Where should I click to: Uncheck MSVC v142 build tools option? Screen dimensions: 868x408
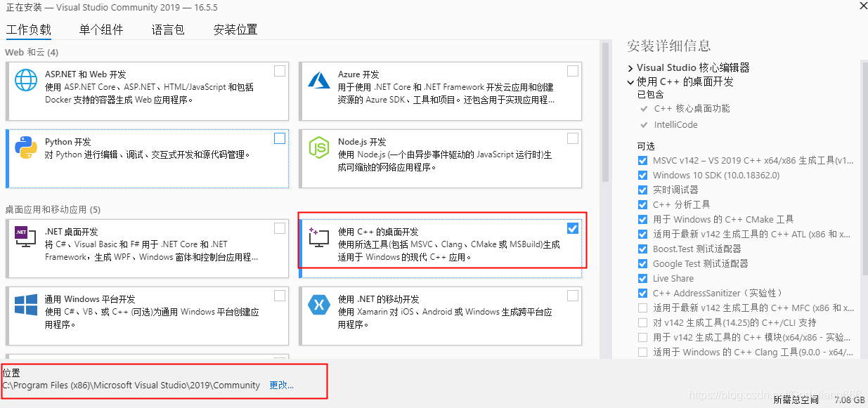tap(642, 160)
